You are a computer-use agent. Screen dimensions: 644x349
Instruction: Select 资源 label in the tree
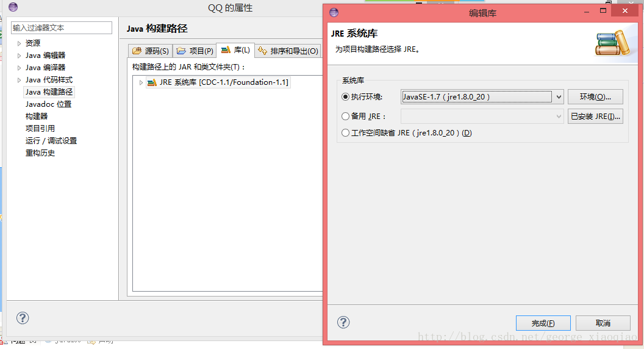point(33,43)
